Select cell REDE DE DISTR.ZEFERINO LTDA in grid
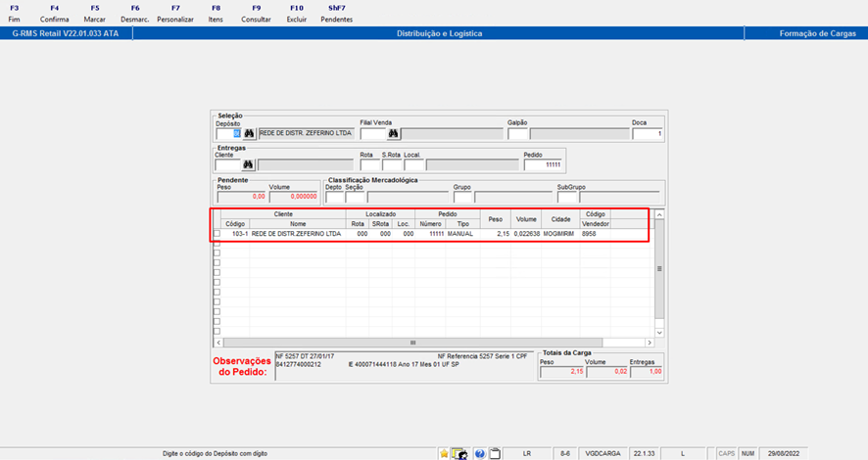This screenshot has height=460, width=868. click(298, 234)
